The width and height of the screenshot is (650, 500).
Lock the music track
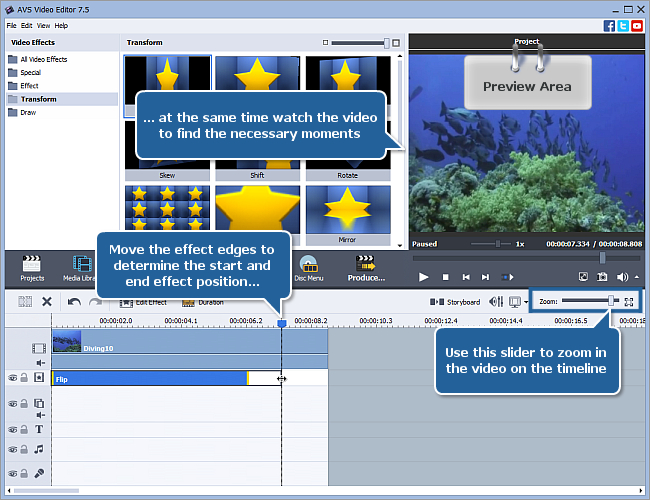(24, 449)
